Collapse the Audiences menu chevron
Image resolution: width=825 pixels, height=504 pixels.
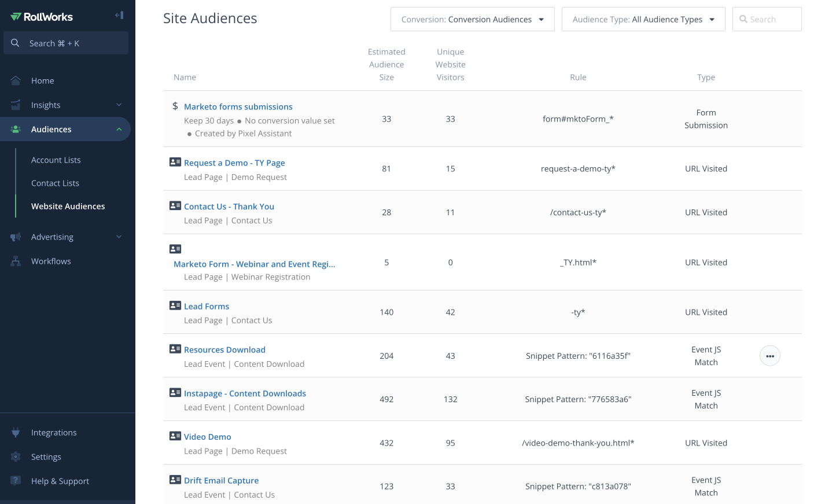[x=119, y=129]
